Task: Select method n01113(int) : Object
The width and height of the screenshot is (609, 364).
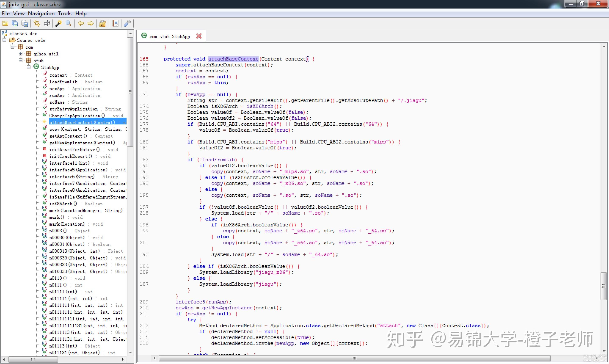Action: click(75, 346)
